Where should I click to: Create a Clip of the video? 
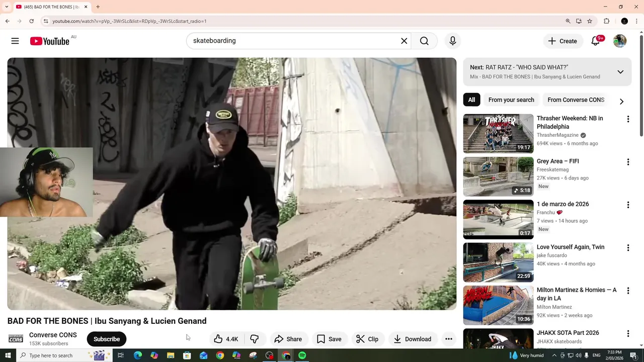[367, 339]
